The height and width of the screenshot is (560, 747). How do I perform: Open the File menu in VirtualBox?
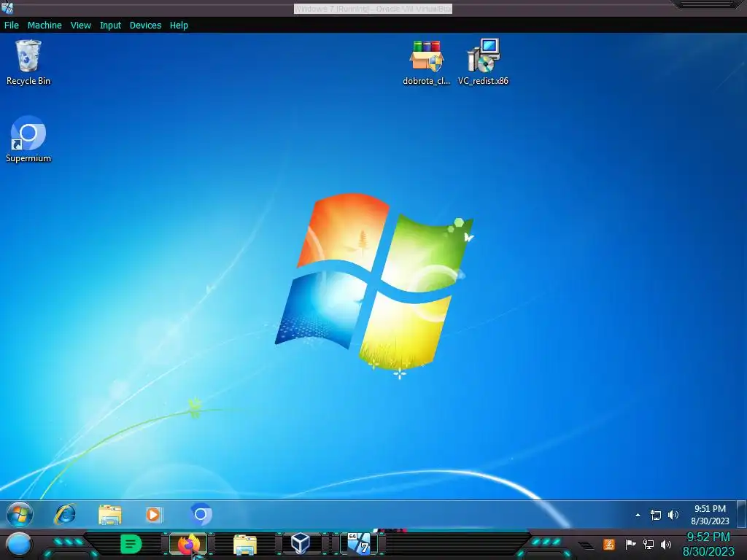pyautogui.click(x=12, y=26)
